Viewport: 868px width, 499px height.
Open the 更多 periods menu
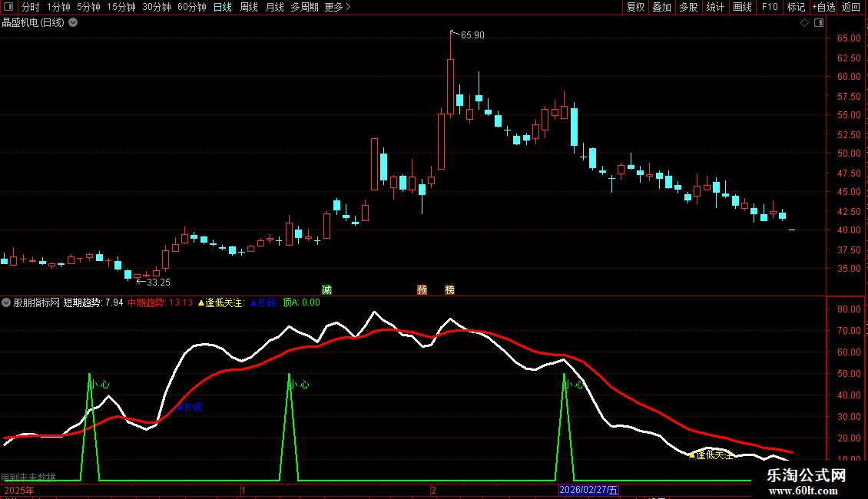(x=337, y=8)
